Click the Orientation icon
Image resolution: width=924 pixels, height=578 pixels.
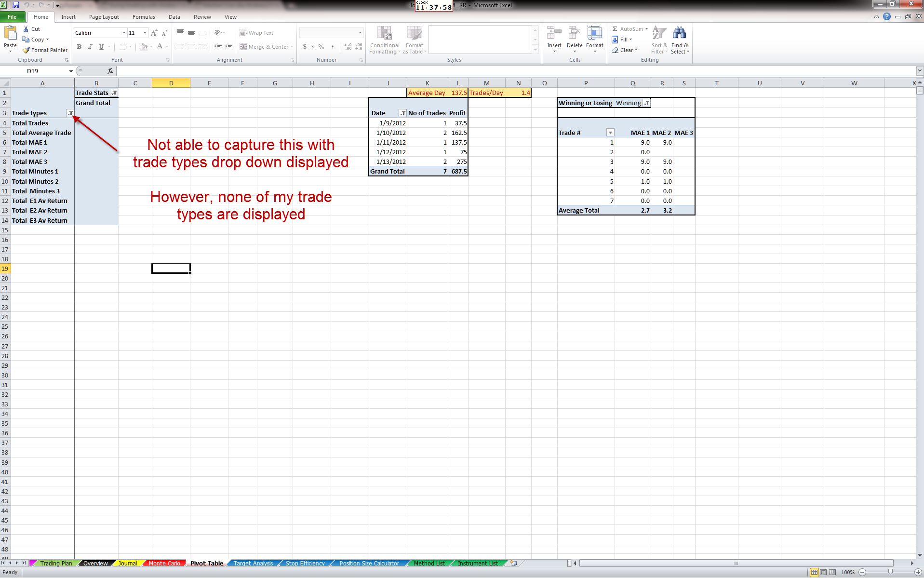tap(218, 33)
